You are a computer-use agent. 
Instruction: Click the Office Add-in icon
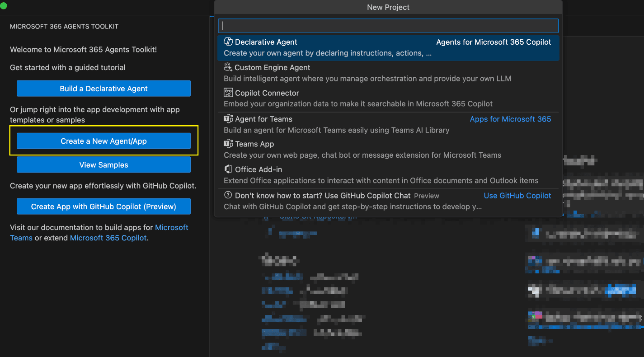pyautogui.click(x=228, y=169)
